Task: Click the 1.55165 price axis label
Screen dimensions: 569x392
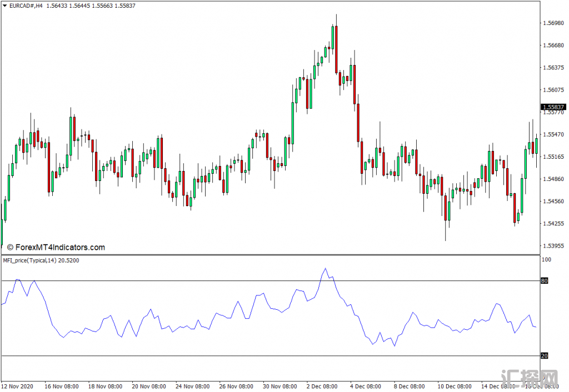Action: click(552, 157)
